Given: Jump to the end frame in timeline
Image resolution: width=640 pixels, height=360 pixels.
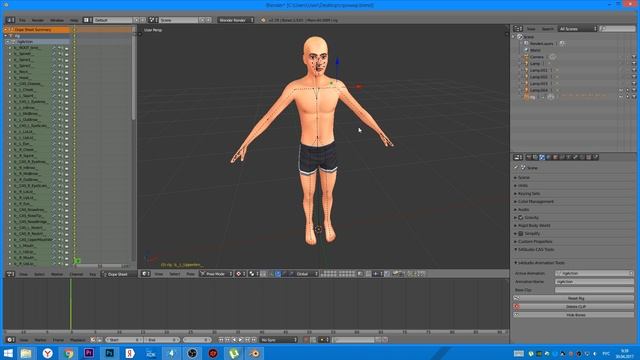Looking at the screenshot, I should (254, 340).
